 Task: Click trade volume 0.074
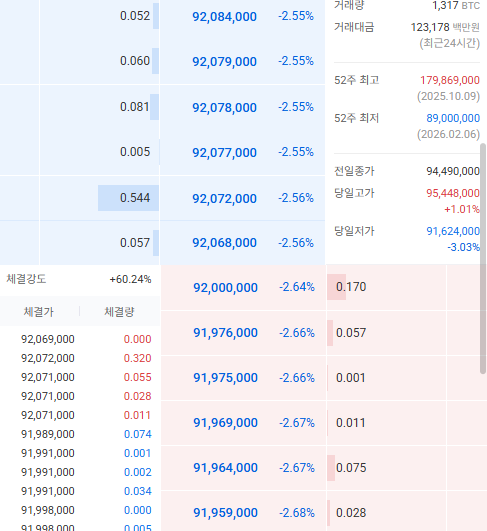[137, 434]
